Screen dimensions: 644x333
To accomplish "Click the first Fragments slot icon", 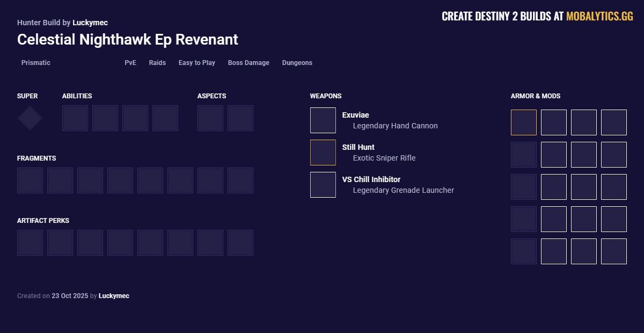I will 30,180.
